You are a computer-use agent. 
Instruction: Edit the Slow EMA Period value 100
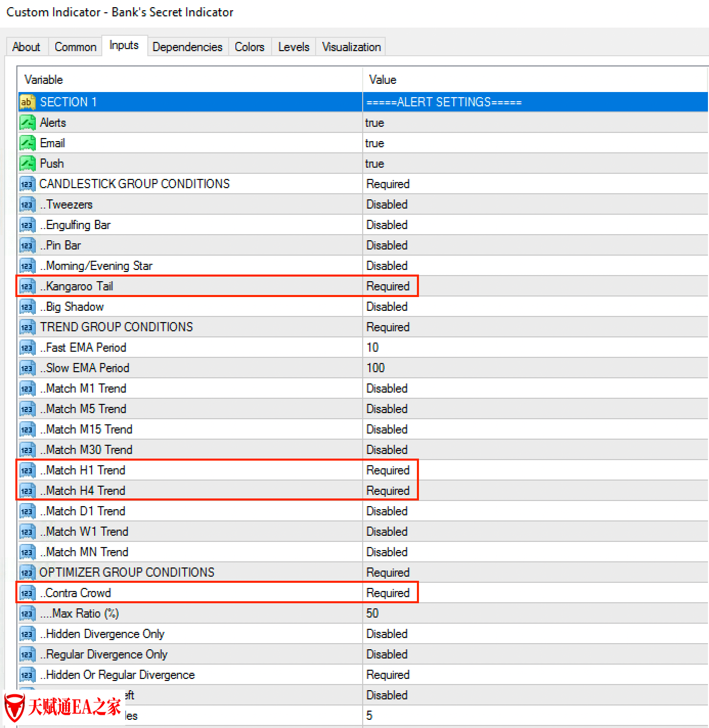tap(375, 368)
